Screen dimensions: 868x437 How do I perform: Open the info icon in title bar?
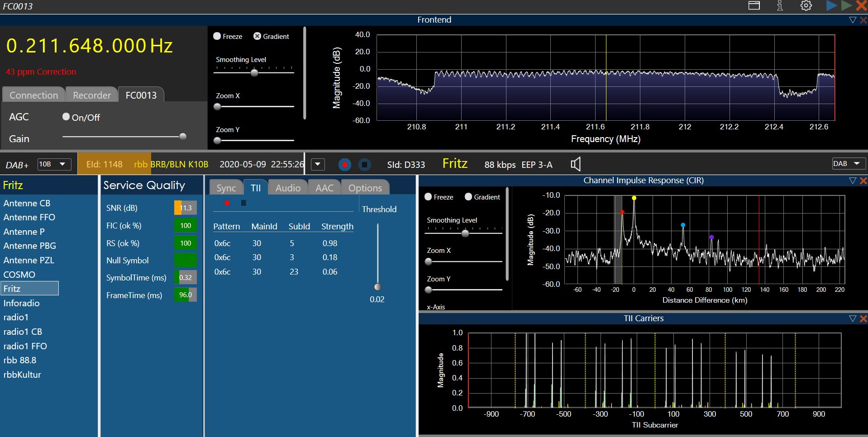[780, 6]
